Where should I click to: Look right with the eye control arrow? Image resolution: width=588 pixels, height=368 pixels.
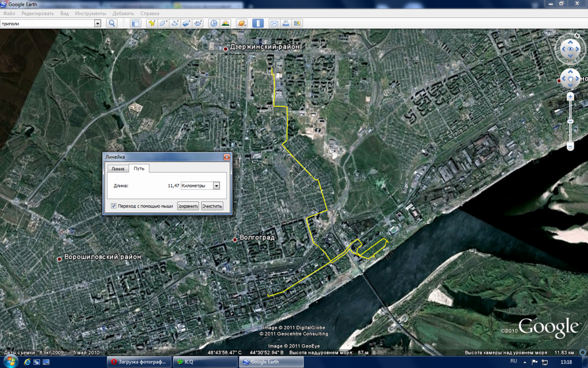pos(578,49)
